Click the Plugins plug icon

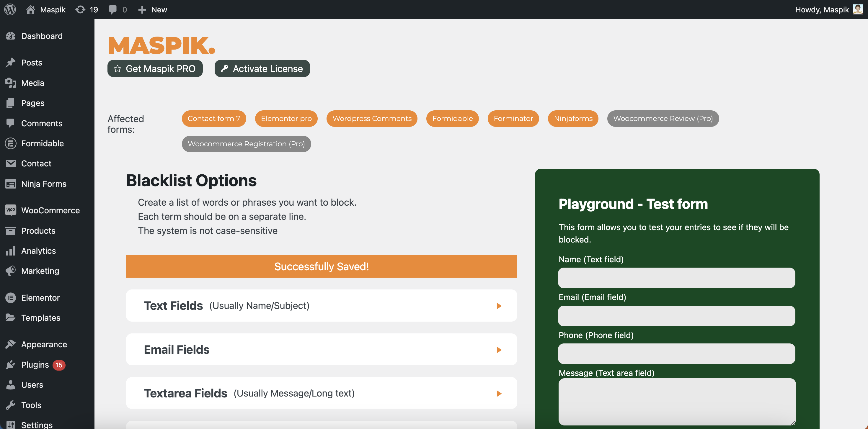[11, 365]
